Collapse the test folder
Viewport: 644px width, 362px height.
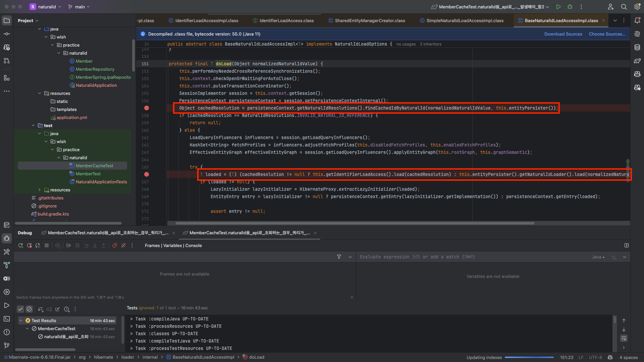pos(33,125)
